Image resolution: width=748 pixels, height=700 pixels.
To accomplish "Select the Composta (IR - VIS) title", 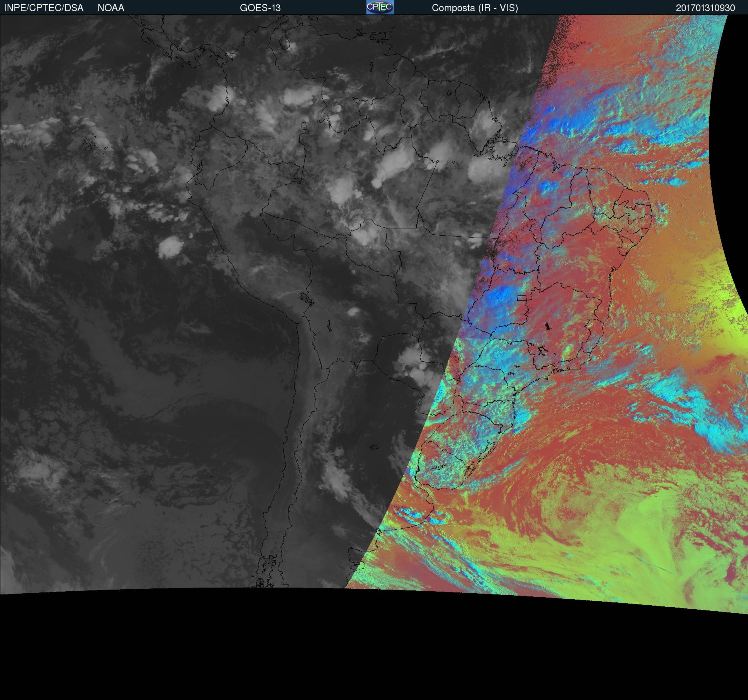I will pos(475,8).
